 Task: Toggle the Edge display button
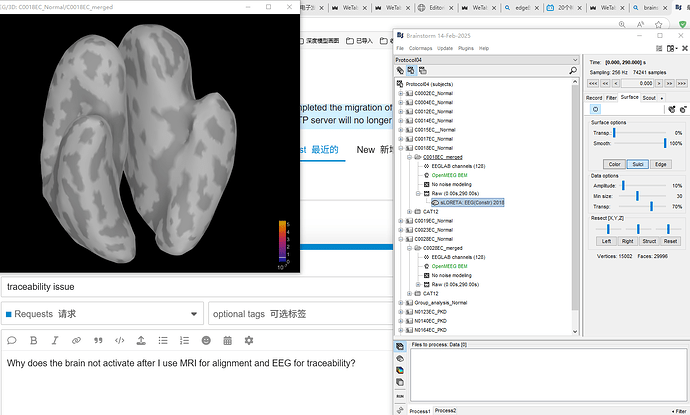tap(661, 164)
